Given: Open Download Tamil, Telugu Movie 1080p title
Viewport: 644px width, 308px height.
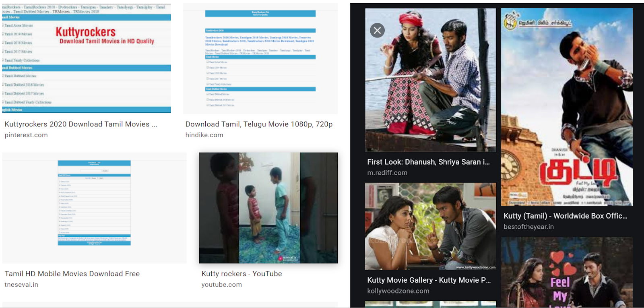Looking at the screenshot, I should 259,124.
